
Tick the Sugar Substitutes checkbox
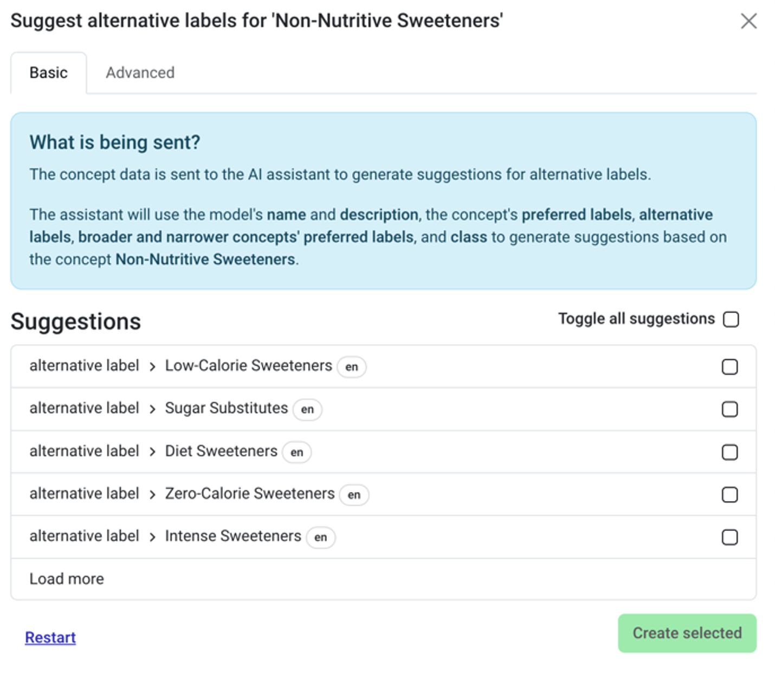(x=729, y=409)
